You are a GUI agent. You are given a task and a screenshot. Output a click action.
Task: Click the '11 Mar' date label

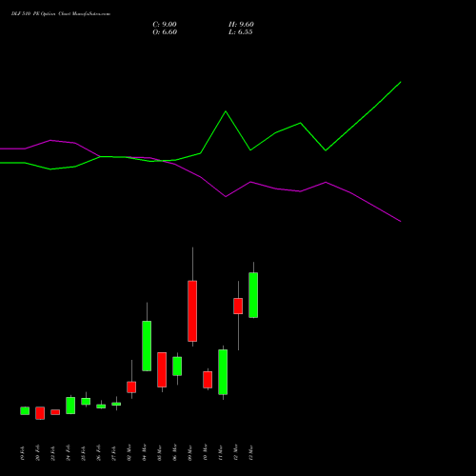pyautogui.click(x=221, y=453)
